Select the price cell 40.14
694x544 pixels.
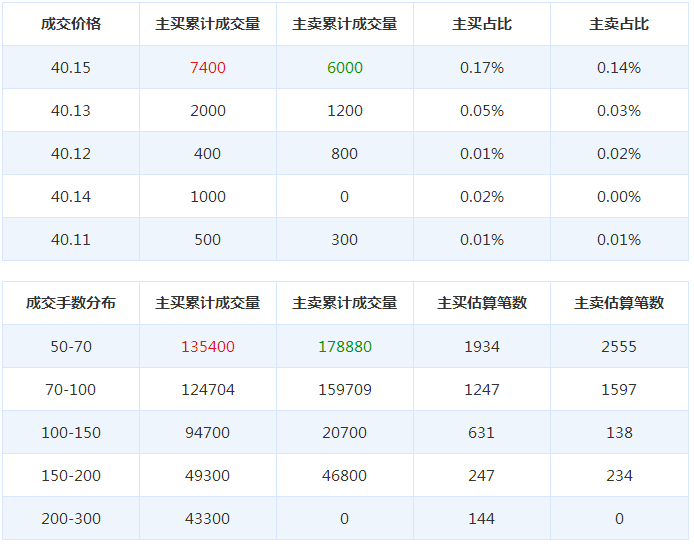[x=71, y=197]
